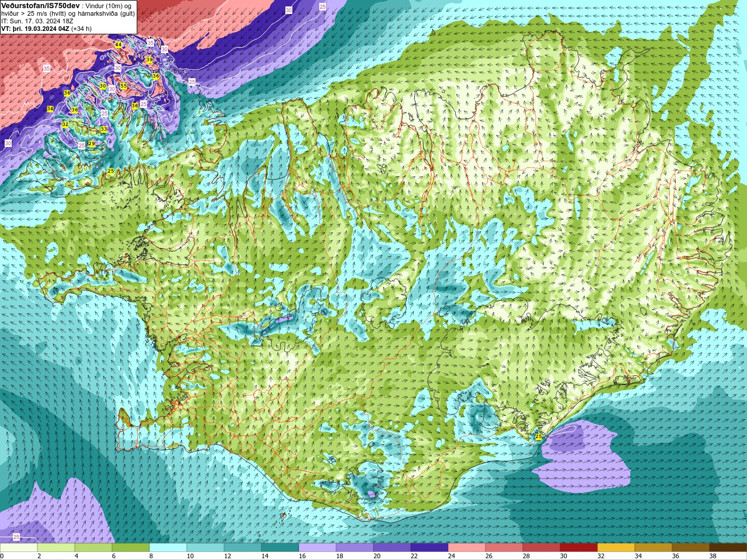Click the yellow gust label "29"
Viewport: 747px width, 560px height.
point(92,143)
